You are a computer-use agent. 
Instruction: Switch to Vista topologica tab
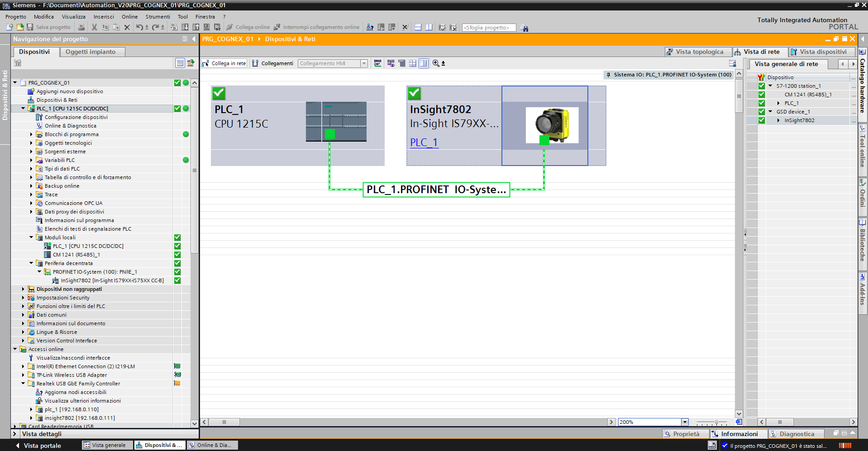click(x=698, y=52)
